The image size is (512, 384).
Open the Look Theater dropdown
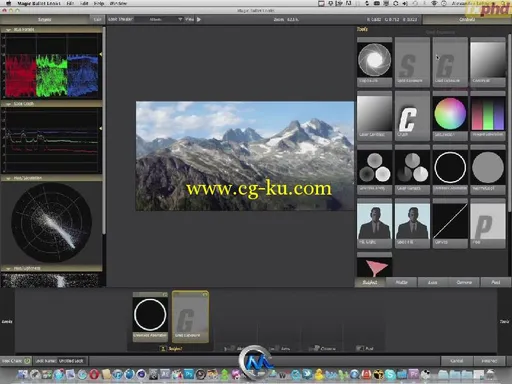160,19
